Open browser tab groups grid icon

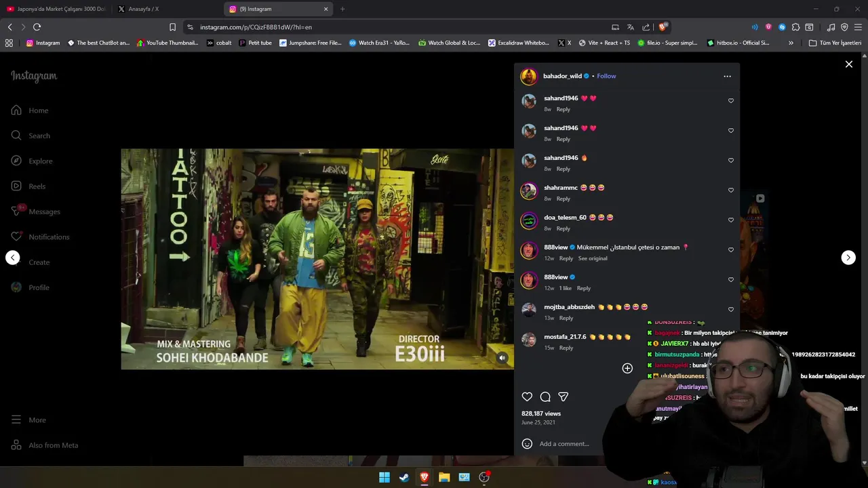click(9, 43)
